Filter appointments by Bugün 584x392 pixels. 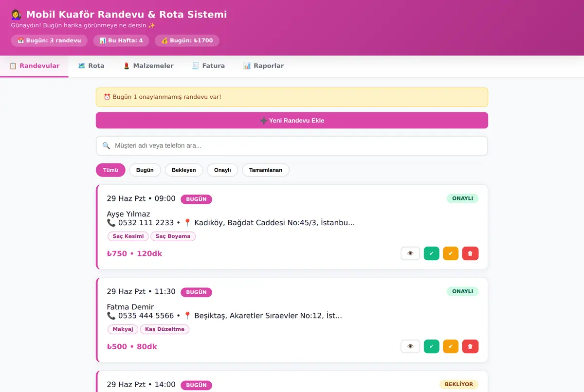145,170
